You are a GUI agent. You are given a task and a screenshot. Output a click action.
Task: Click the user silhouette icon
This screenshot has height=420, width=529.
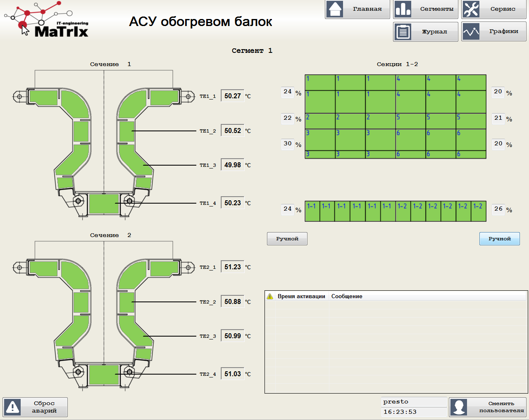tap(459, 407)
